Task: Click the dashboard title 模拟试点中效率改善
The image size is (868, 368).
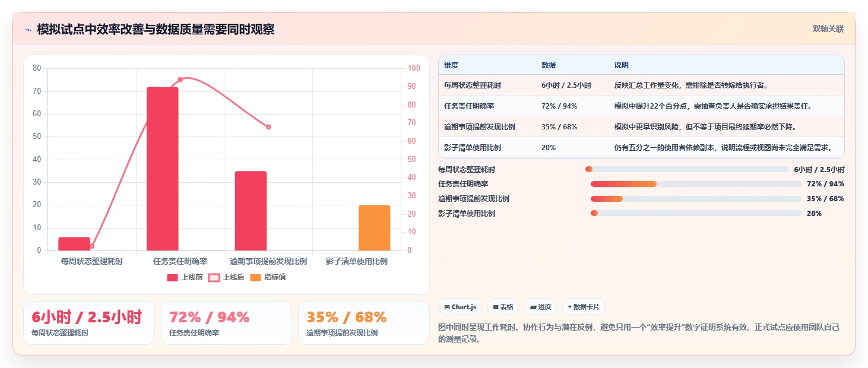Action: [x=156, y=30]
